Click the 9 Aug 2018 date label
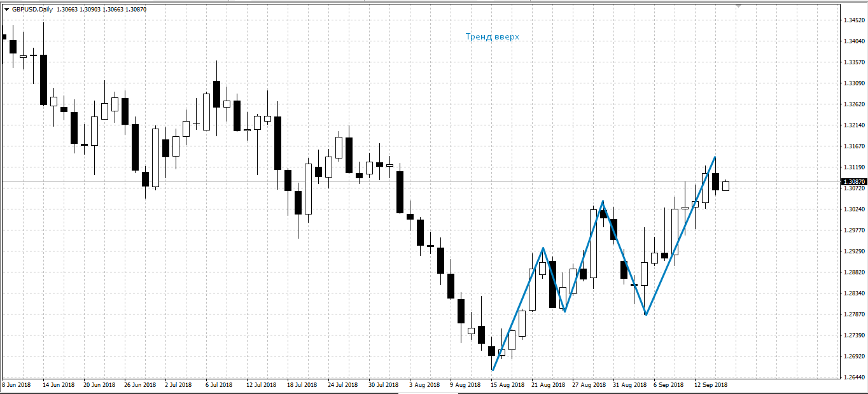The width and height of the screenshot is (868, 394). pos(465,385)
